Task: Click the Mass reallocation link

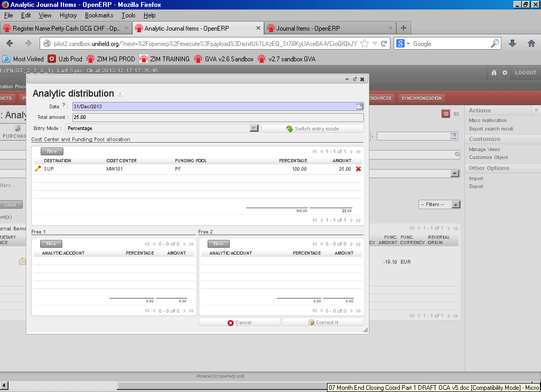Action: [488, 120]
